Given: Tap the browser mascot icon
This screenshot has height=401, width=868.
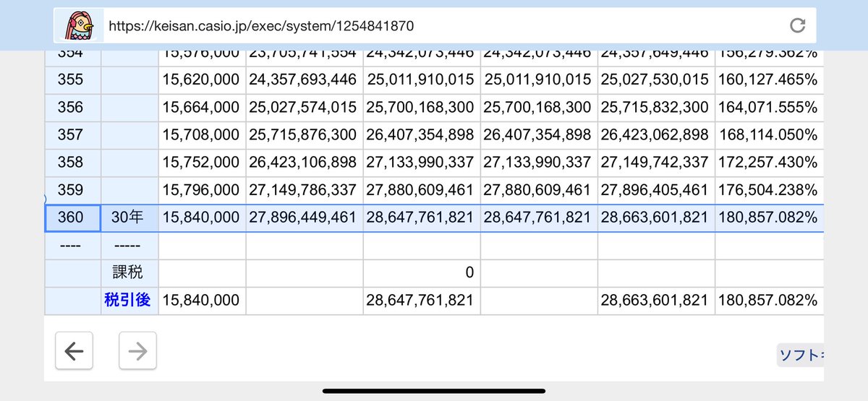Looking at the screenshot, I should tap(79, 27).
